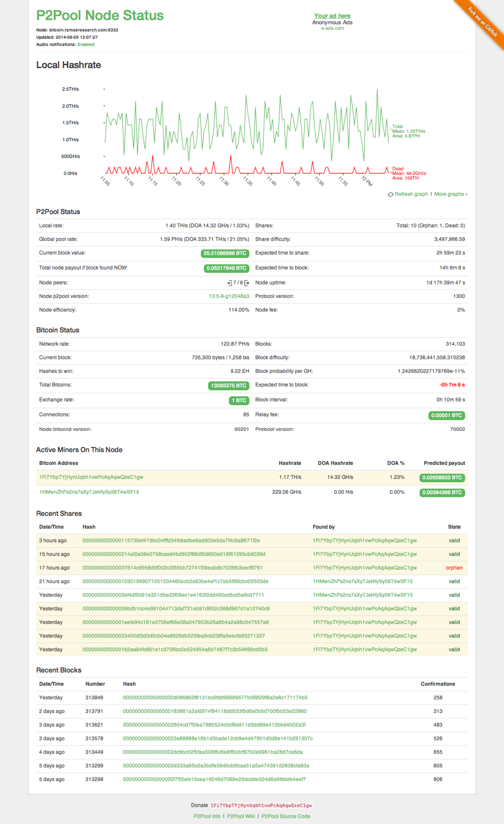Open share hash starting 000000000000033400df3d3
Viewport: 504px width, 824px height.
173,636
